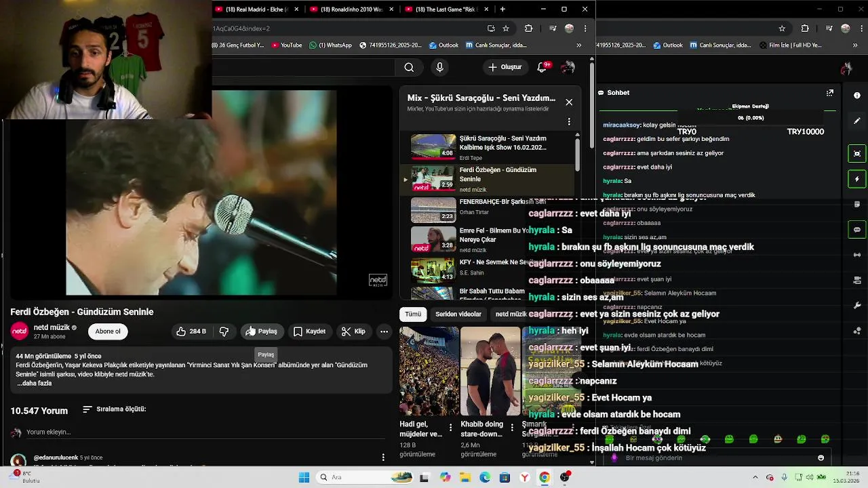
Task: Open Windows Start menu
Action: pos(303,477)
